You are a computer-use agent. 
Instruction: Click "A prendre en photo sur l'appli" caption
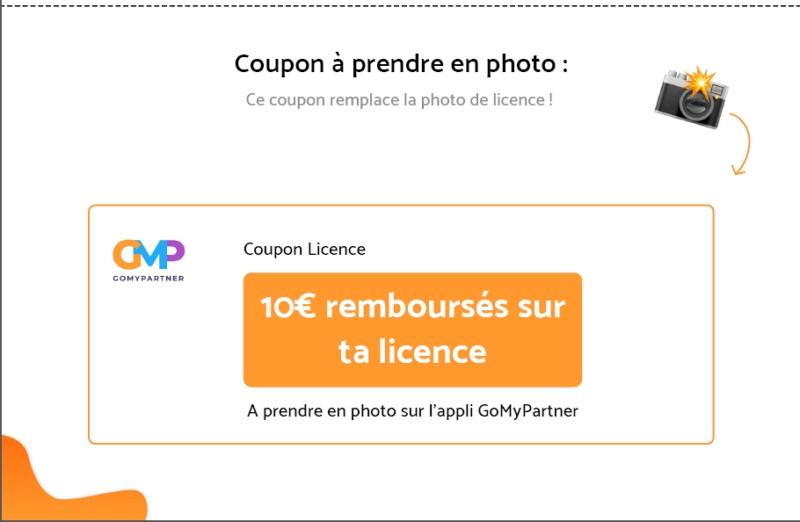click(361, 411)
